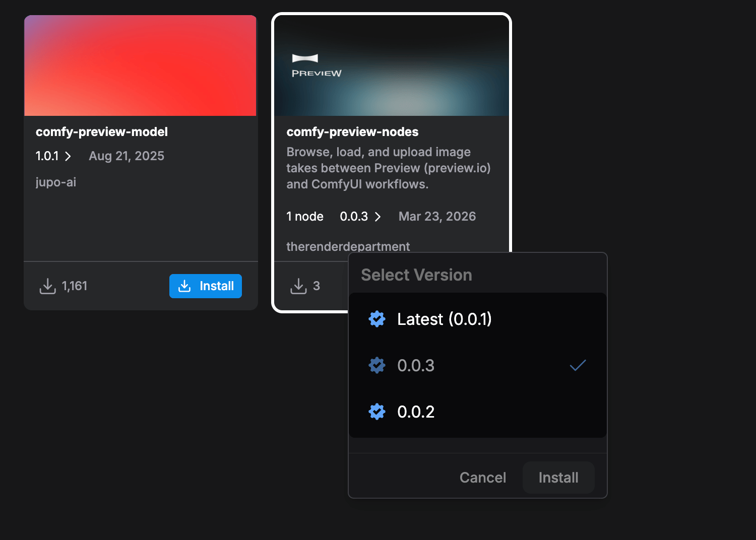Click download icon inside blue Install button

coord(185,286)
